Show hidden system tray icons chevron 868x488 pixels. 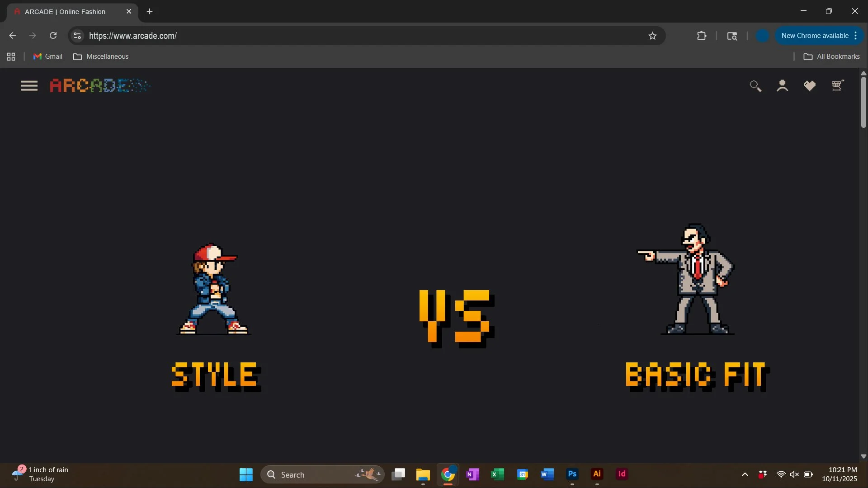point(745,474)
